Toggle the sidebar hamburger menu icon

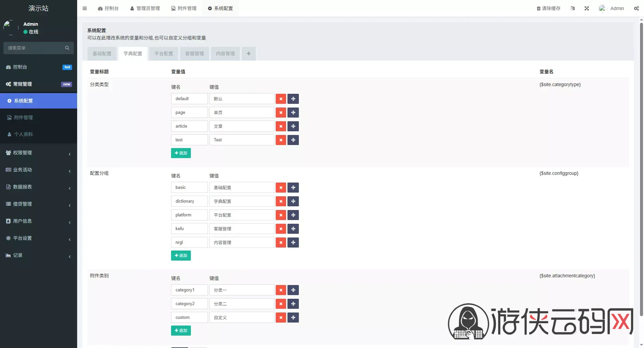pyautogui.click(x=85, y=8)
